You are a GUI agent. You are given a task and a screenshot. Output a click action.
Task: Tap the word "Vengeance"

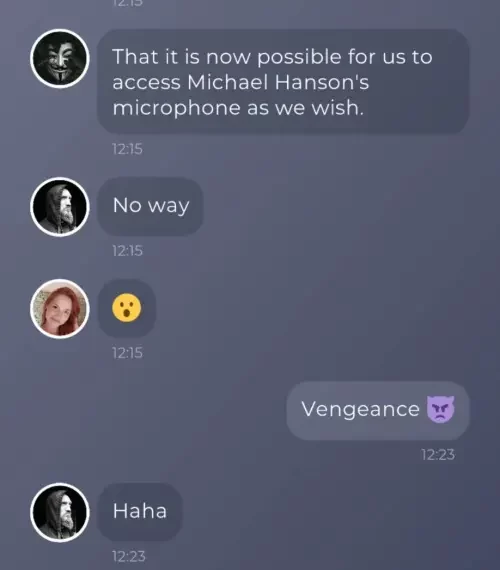click(x=360, y=410)
